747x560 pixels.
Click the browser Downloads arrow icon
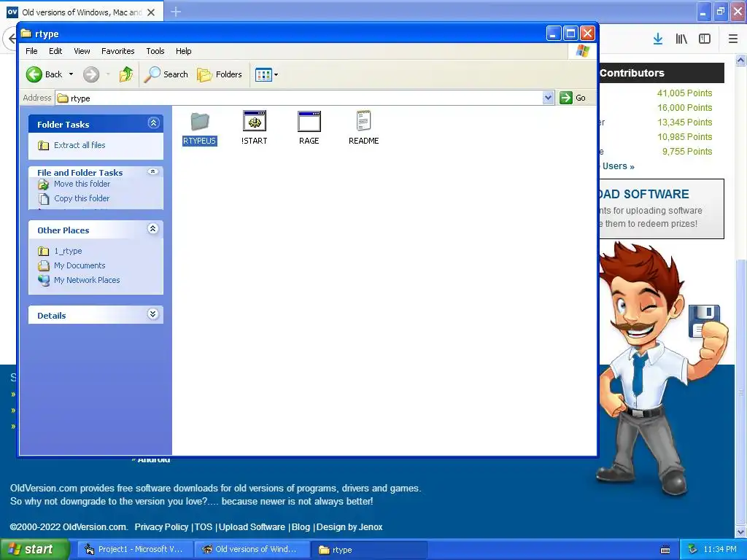click(x=658, y=39)
